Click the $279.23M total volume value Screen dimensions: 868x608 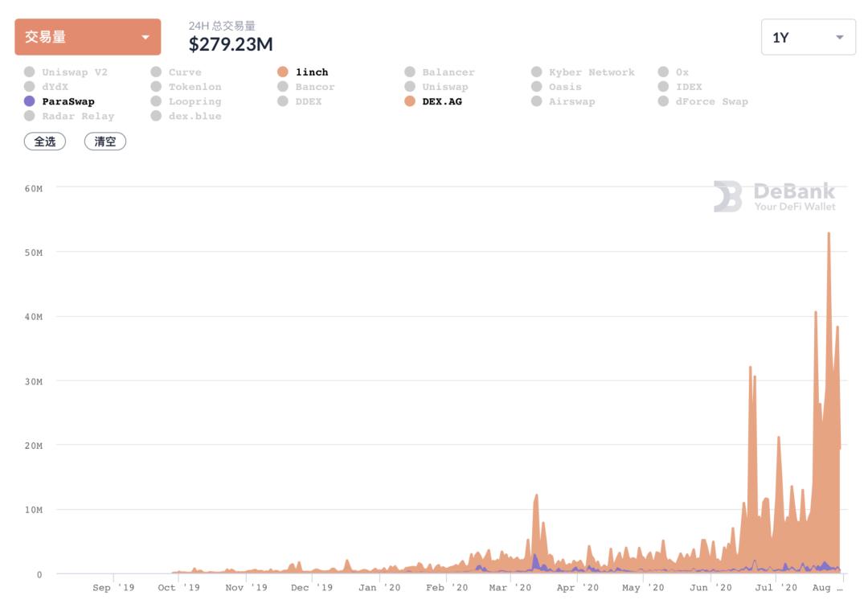coord(231,44)
